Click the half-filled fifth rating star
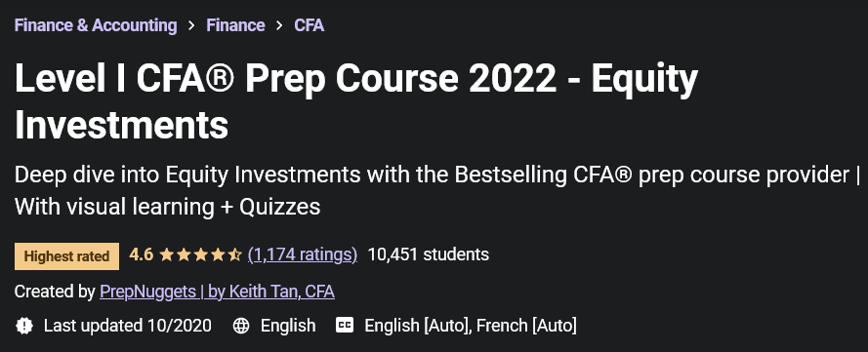Image resolution: width=868 pixels, height=352 pixels. click(x=234, y=254)
